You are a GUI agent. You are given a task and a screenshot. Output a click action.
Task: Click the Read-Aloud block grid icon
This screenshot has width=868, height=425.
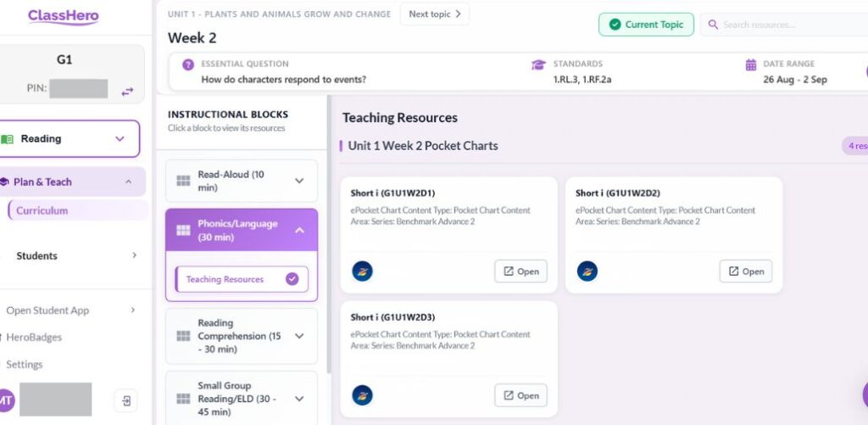(183, 181)
